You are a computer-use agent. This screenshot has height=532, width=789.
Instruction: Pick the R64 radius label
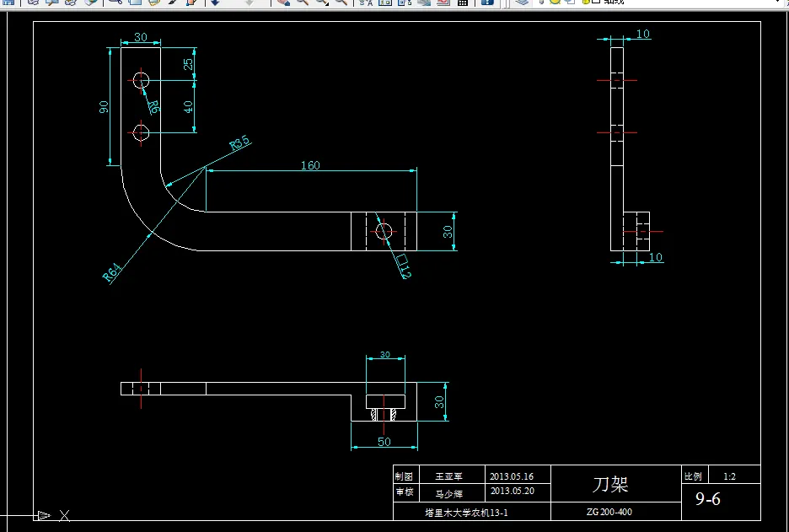pos(112,274)
